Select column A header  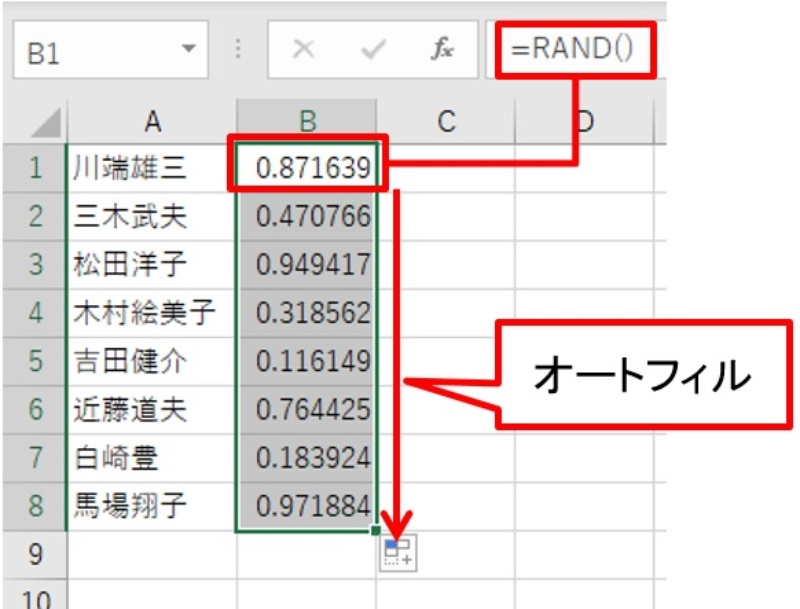152,122
